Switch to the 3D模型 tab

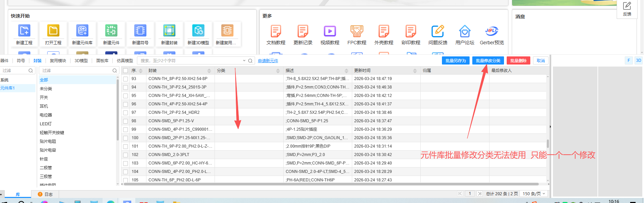pyautogui.click(x=81, y=61)
